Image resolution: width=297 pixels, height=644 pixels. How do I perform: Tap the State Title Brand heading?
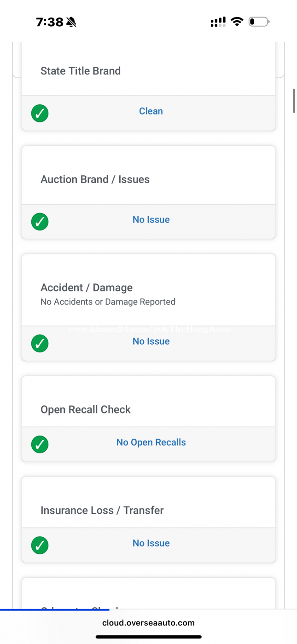[x=81, y=71]
